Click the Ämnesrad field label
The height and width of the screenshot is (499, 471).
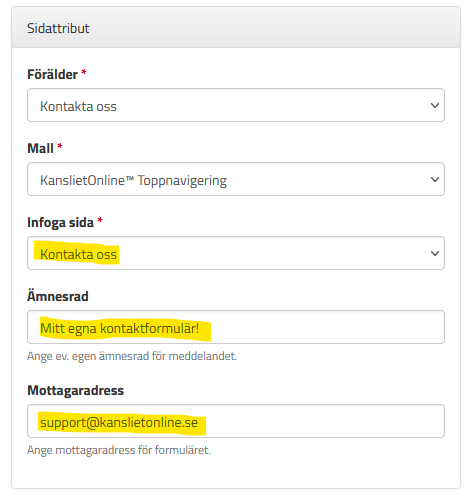pyautogui.click(x=58, y=296)
